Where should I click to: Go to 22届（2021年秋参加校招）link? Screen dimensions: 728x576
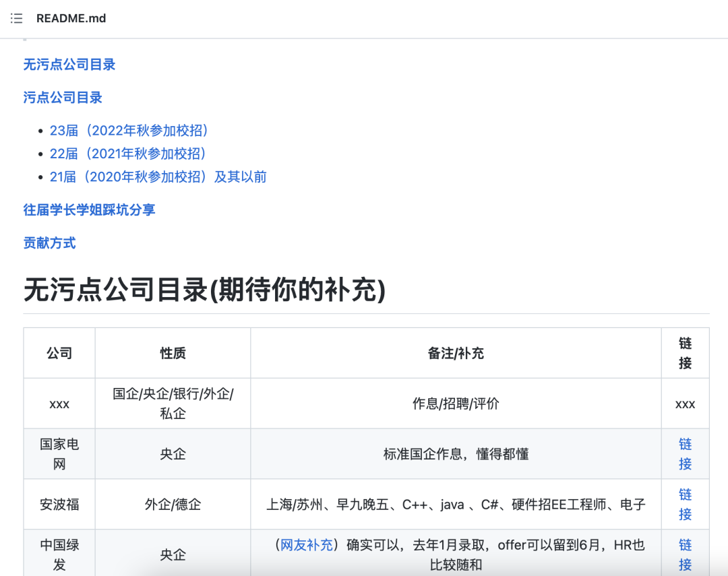(127, 154)
